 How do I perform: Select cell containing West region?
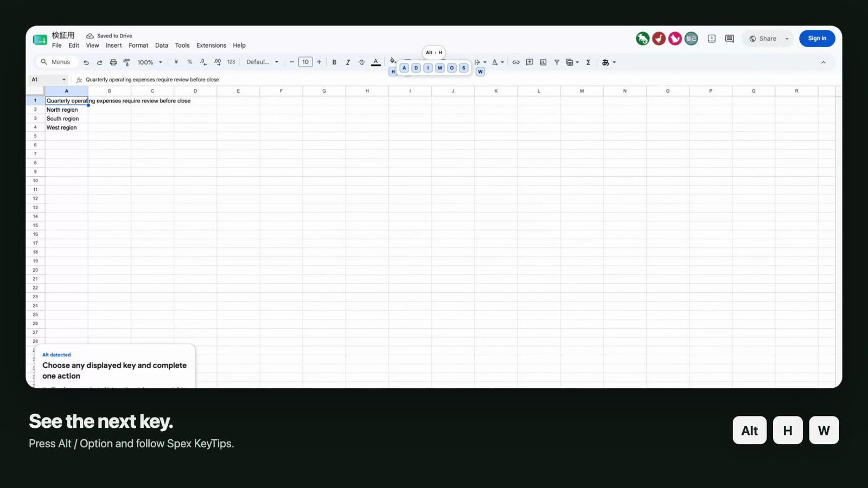point(66,127)
